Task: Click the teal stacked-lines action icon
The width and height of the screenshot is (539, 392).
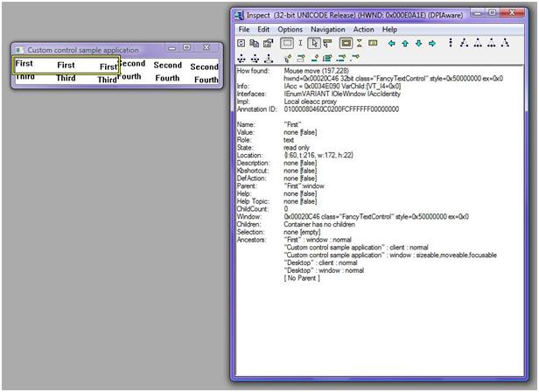Action: (x=327, y=59)
